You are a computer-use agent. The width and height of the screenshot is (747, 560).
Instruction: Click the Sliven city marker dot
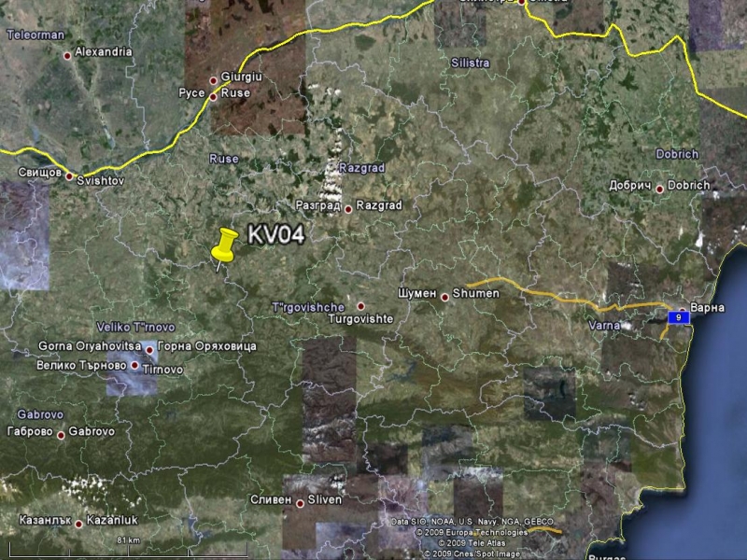pos(300,504)
